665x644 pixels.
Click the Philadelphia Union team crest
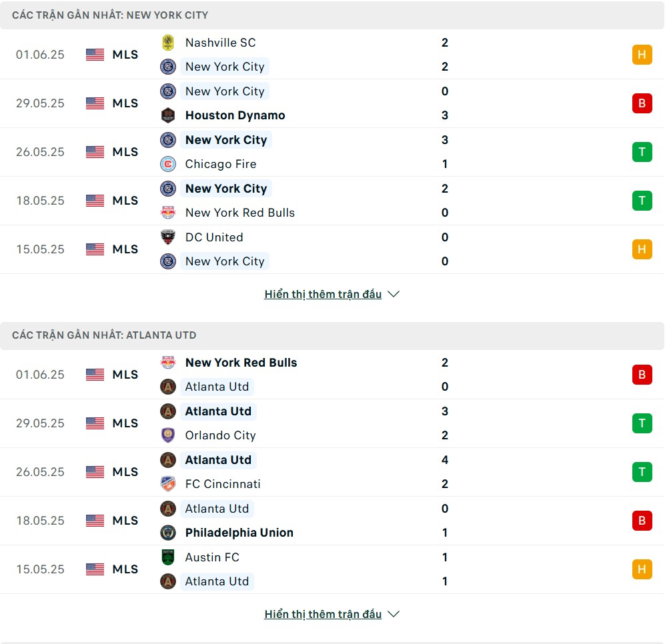(x=168, y=533)
